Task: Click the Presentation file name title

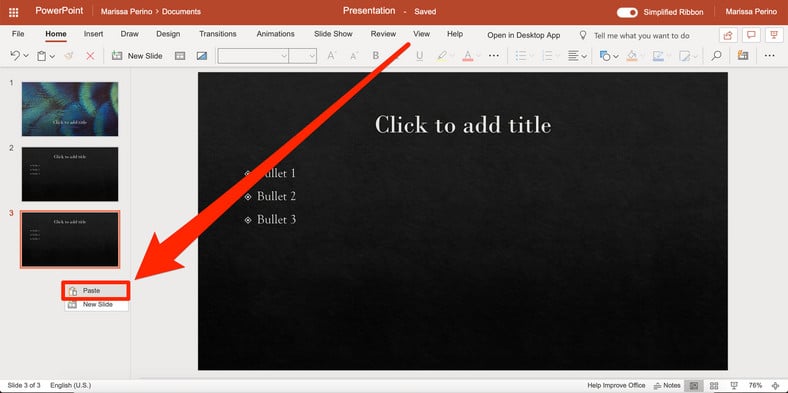Action: [369, 11]
